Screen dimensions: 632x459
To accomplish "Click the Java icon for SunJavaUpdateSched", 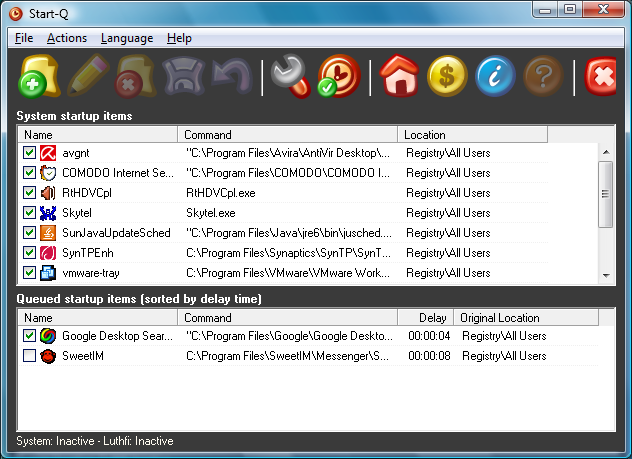I will (x=48, y=233).
